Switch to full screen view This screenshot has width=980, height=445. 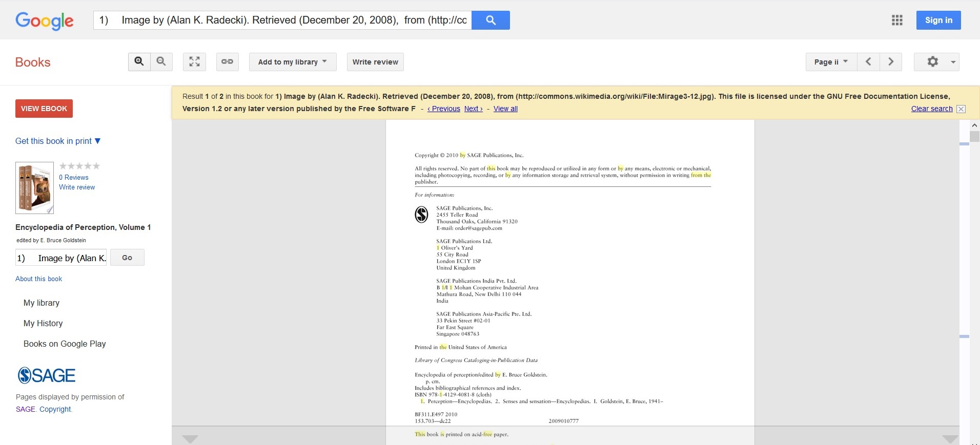coord(194,62)
